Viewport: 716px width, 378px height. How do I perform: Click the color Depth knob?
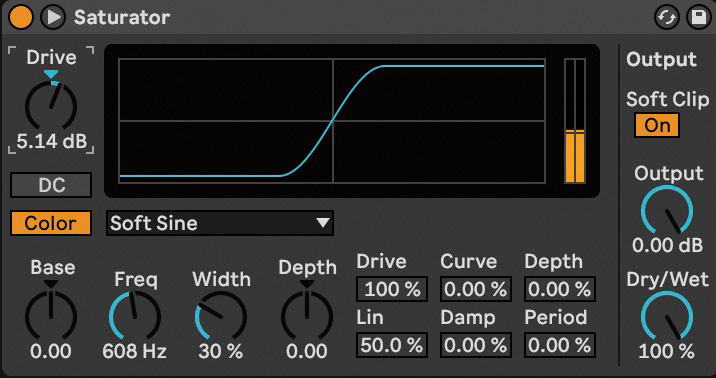tap(307, 316)
